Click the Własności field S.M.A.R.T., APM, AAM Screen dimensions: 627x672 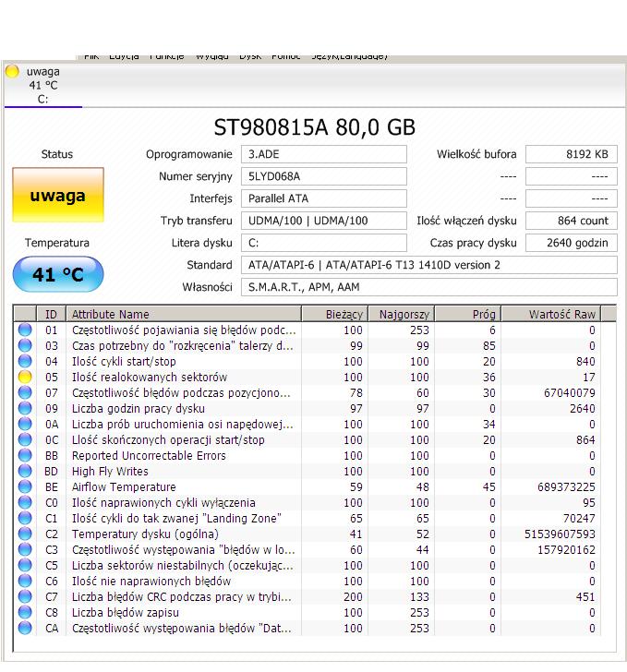point(429,287)
